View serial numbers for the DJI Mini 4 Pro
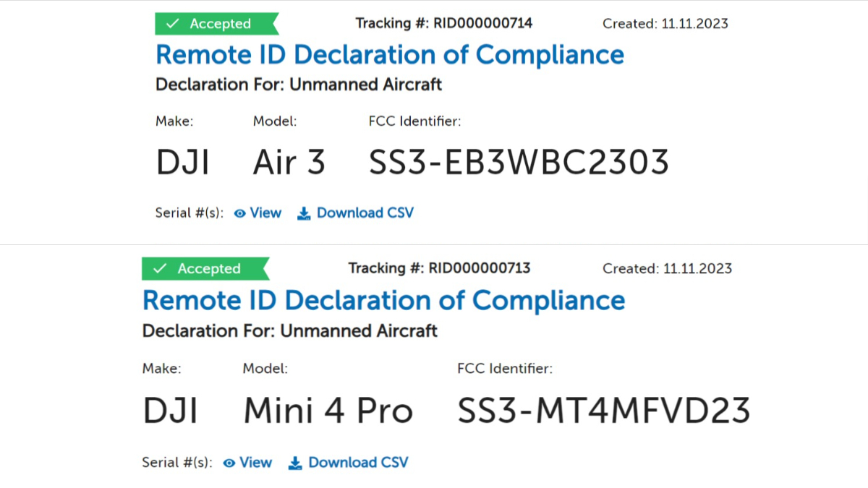The height and width of the screenshot is (488, 868). tap(255, 463)
